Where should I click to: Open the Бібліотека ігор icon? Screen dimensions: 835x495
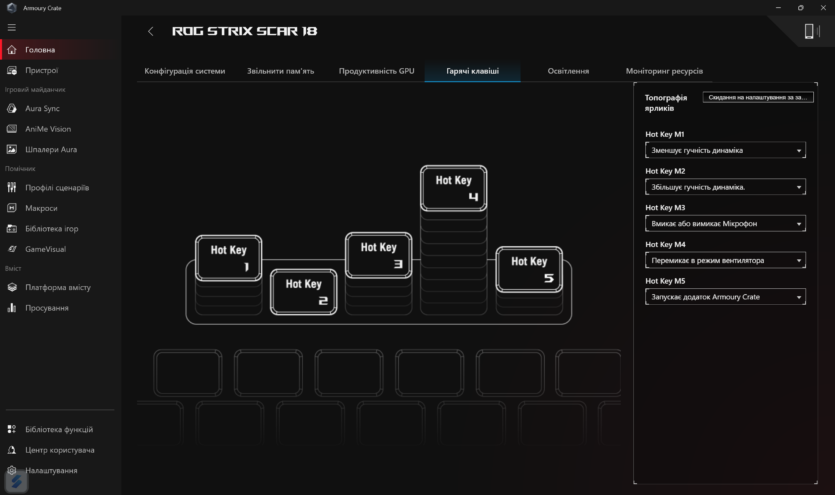12,229
